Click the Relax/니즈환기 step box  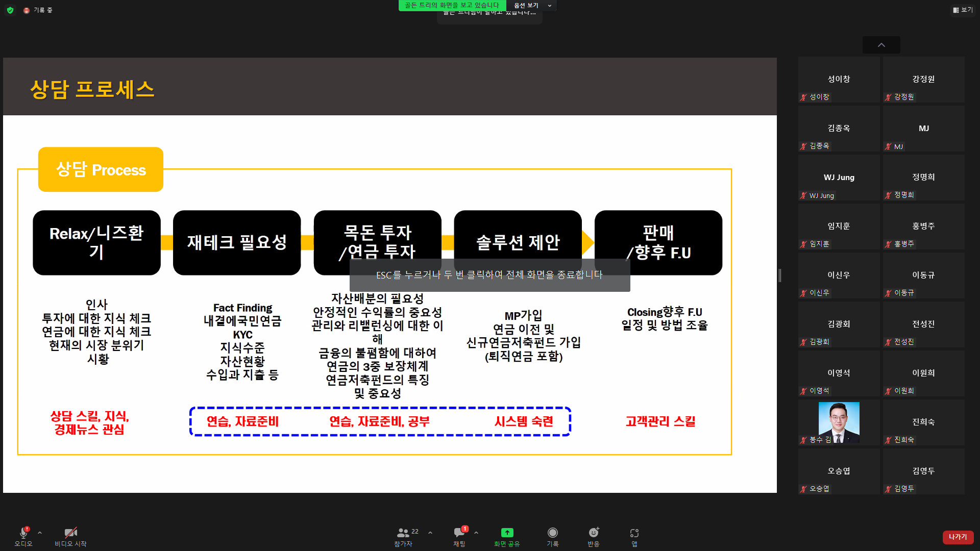point(96,243)
